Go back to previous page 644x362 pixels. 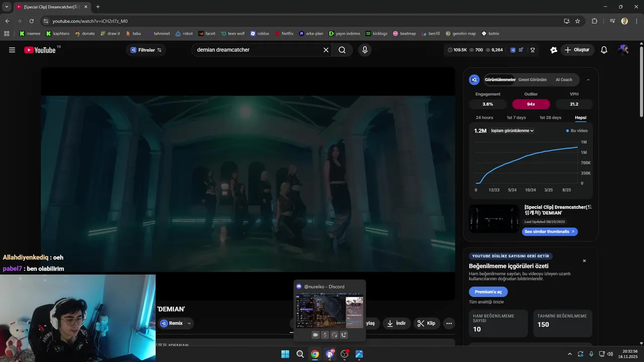(x=7, y=21)
